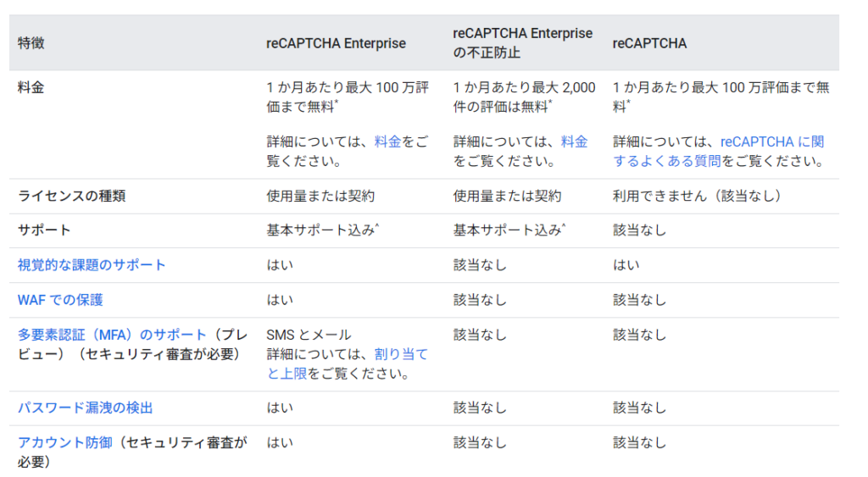Click the パスワード漏洩の検出 link
The image size is (868, 477).
(x=85, y=408)
